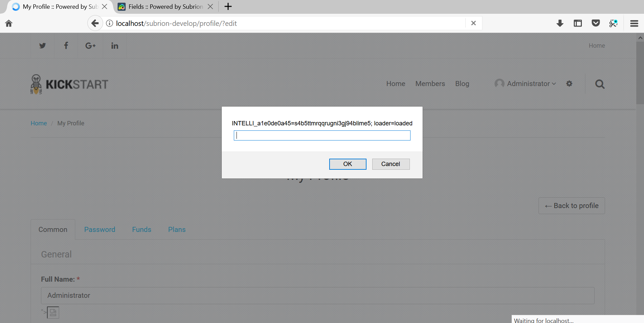Click Back to profile
Viewport: 644px width, 323px height.
coord(571,205)
